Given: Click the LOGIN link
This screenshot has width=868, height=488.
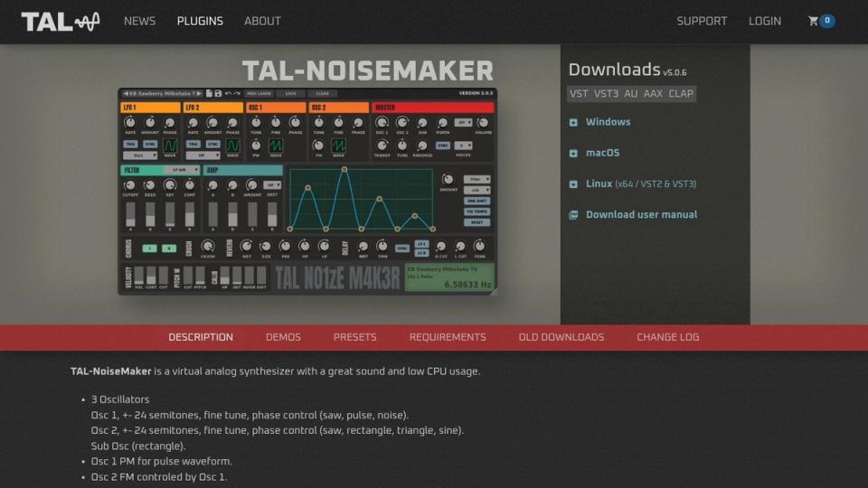Looking at the screenshot, I should tap(765, 21).
